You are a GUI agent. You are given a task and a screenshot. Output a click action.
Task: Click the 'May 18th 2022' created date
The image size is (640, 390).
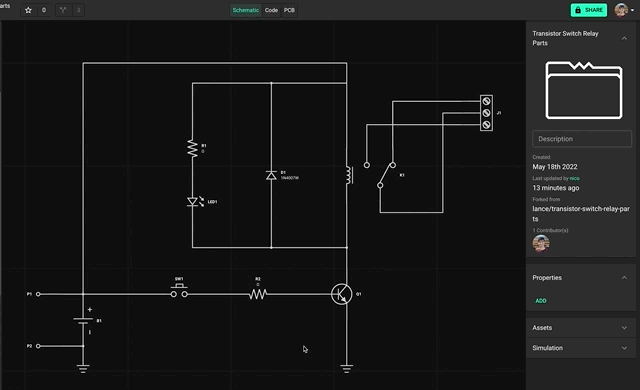click(555, 166)
